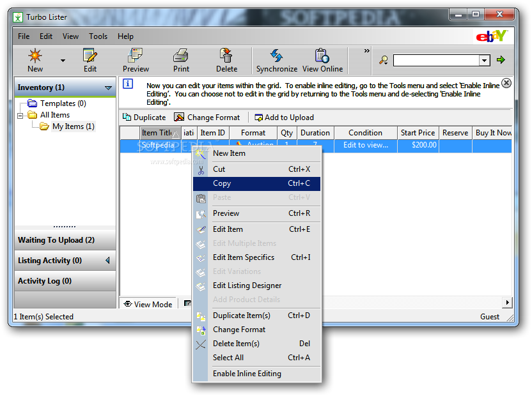Click the Add to Upload button
This screenshot has width=532, height=396.
(x=285, y=118)
